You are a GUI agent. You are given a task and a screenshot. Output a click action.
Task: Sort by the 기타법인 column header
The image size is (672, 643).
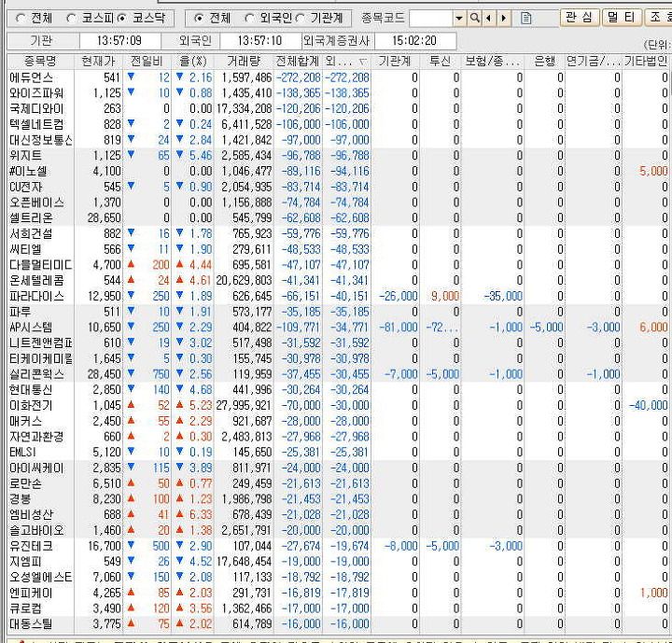click(646, 62)
